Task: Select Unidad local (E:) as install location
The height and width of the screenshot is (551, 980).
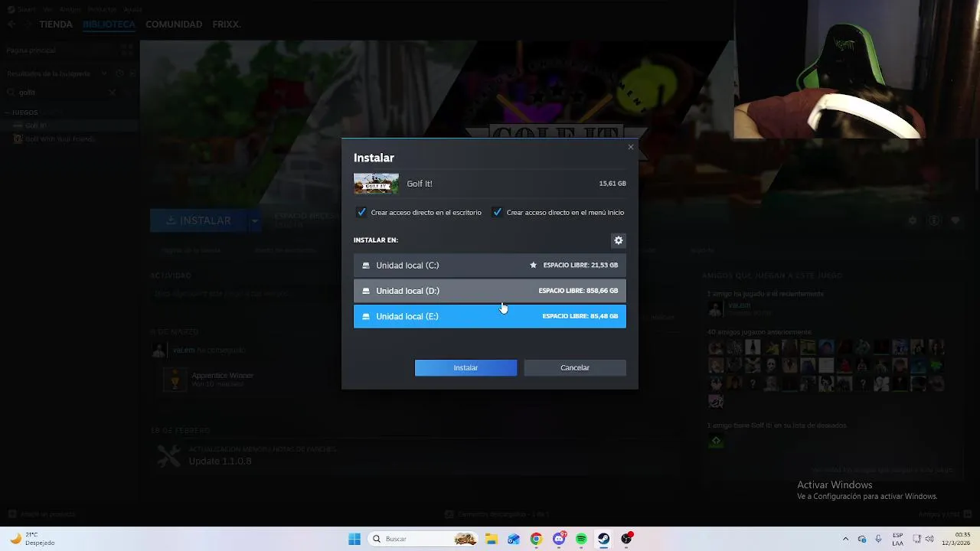Action: [490, 316]
